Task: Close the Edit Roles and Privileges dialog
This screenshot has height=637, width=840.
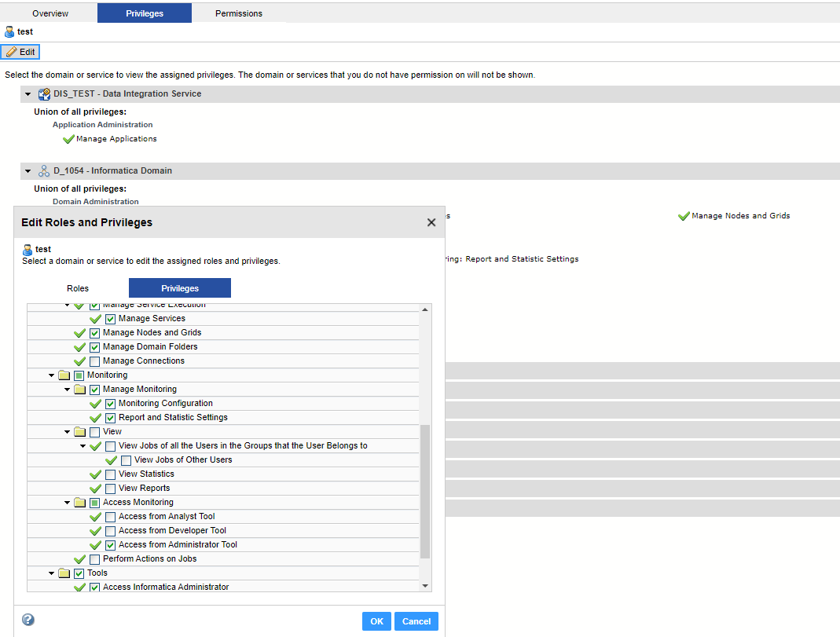Action: click(431, 223)
